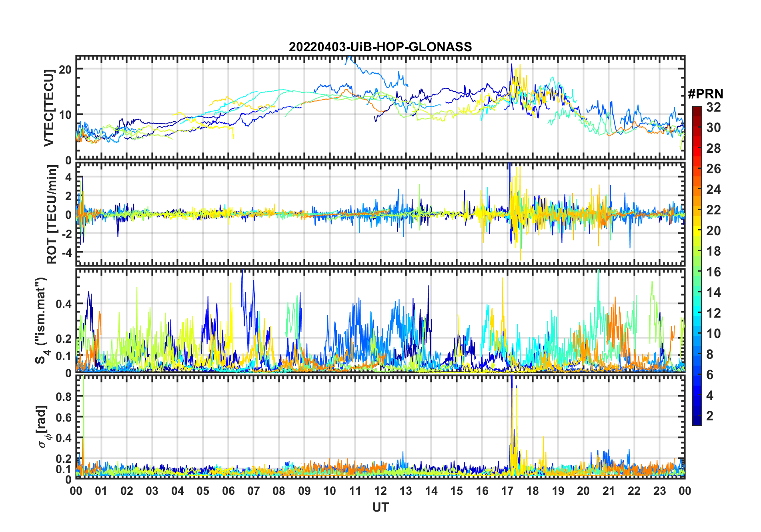This screenshot has width=761, height=532.
Task: Select the 2 tick on ROT y-axis
Action: [x=68, y=196]
